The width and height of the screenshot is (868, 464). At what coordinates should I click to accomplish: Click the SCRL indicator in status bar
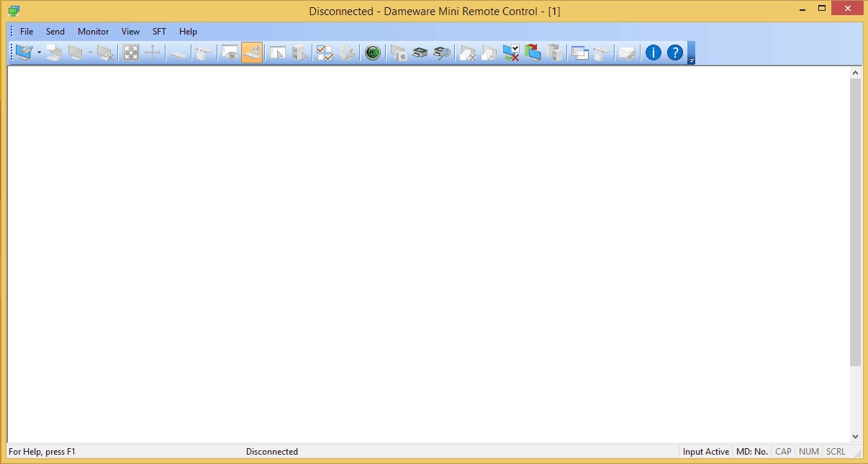click(836, 452)
